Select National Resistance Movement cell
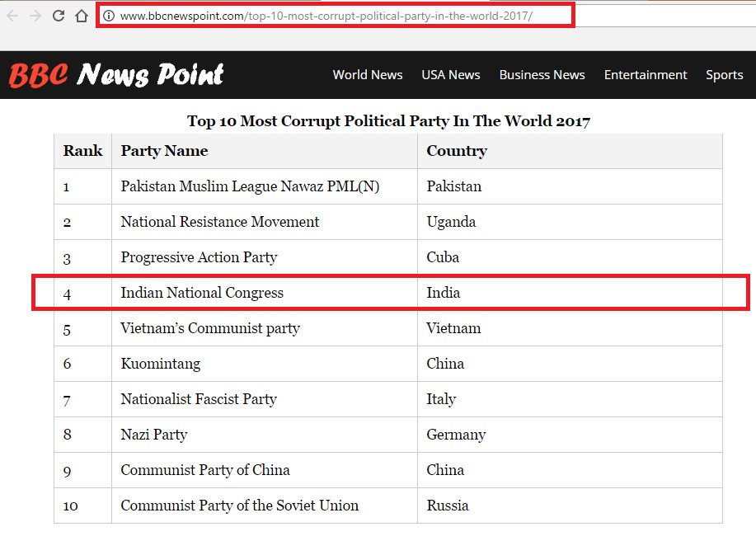 click(265, 222)
